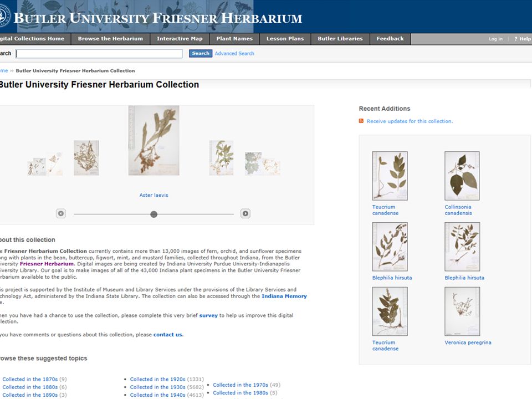Open Browse the Herbarium menu

pyautogui.click(x=110, y=39)
